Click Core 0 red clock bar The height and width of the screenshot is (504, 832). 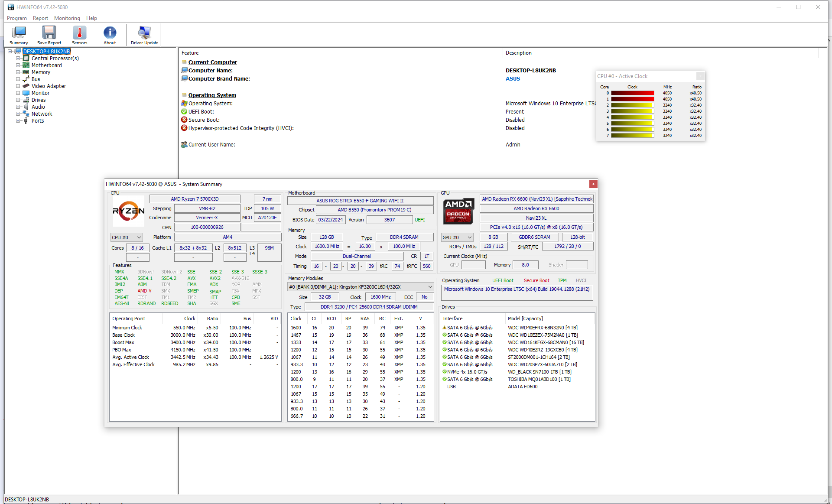point(632,93)
